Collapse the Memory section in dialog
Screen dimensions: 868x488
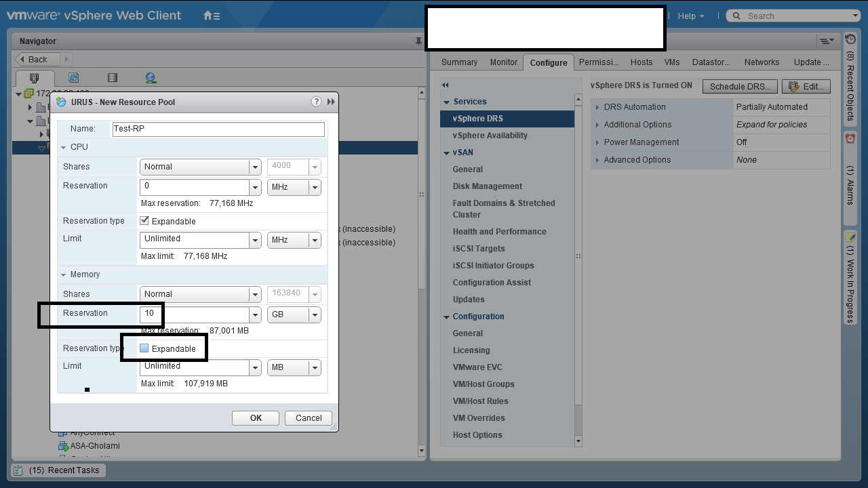coord(64,274)
